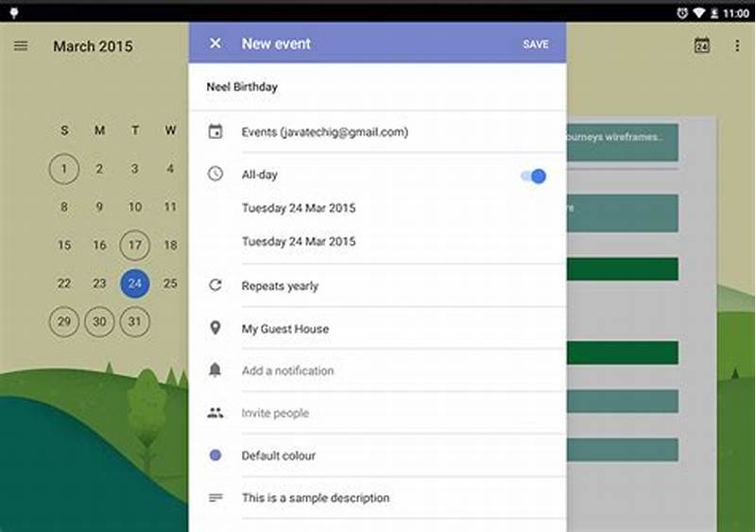The image size is (756, 532).
Task: Pick March 29 in the month grid
Action: click(64, 321)
